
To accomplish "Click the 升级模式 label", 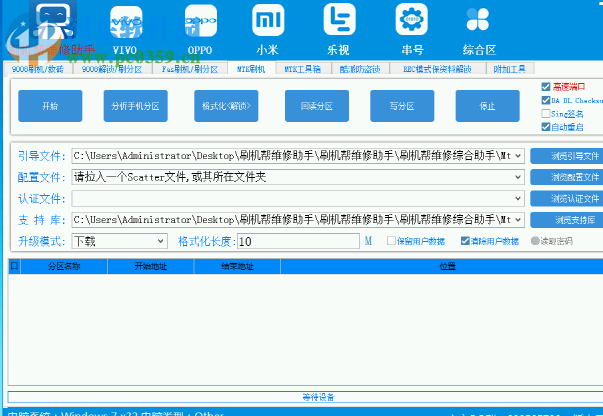I will click(42, 241).
